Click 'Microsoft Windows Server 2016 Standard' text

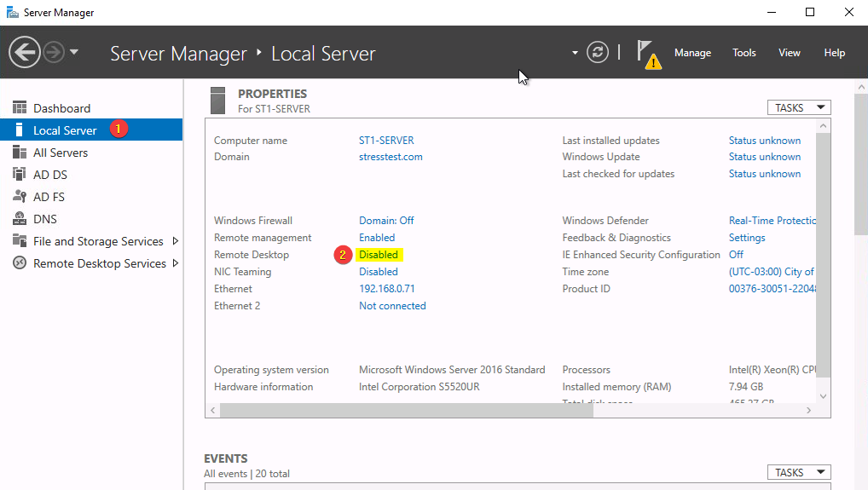pyautogui.click(x=452, y=370)
